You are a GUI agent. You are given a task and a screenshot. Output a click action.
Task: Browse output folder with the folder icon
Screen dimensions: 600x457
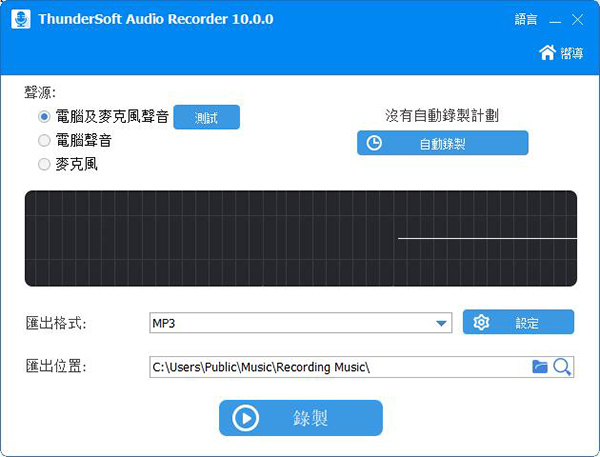coord(540,367)
